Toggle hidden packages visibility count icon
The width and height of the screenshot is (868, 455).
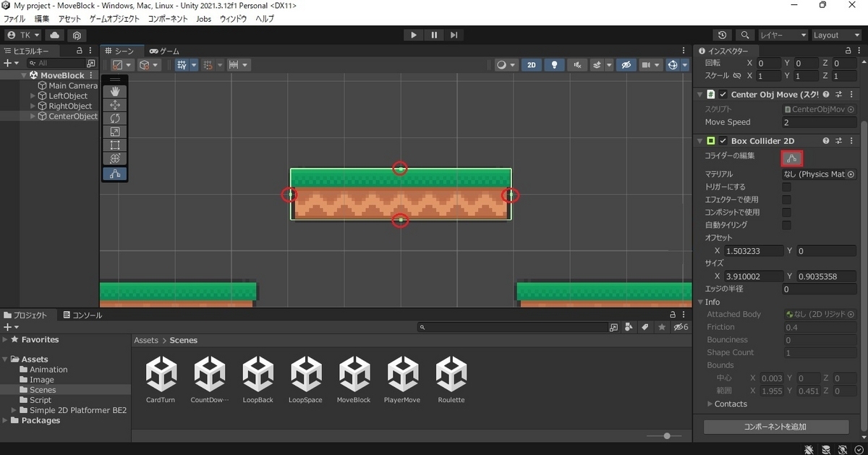click(x=681, y=328)
